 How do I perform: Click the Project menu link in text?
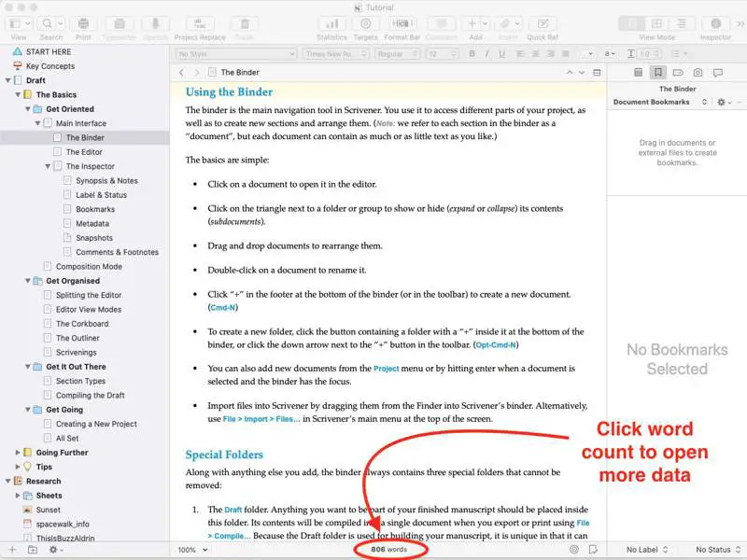[387, 369]
